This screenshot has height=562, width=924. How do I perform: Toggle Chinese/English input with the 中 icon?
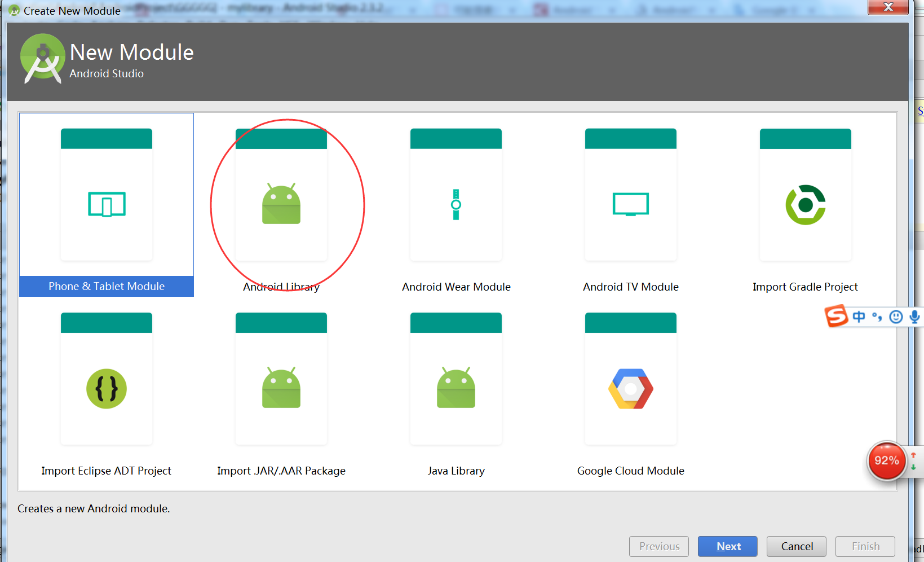(x=859, y=317)
